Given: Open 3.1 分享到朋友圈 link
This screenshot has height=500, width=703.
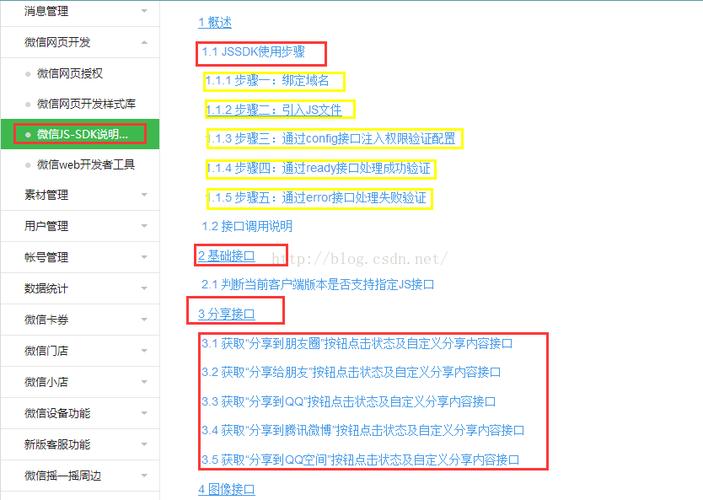Looking at the screenshot, I should (357, 343).
